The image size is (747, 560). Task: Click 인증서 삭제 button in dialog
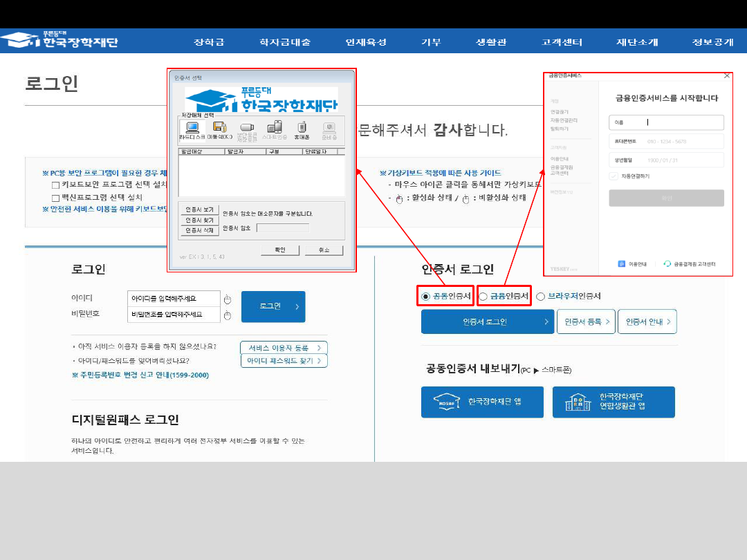click(x=200, y=230)
